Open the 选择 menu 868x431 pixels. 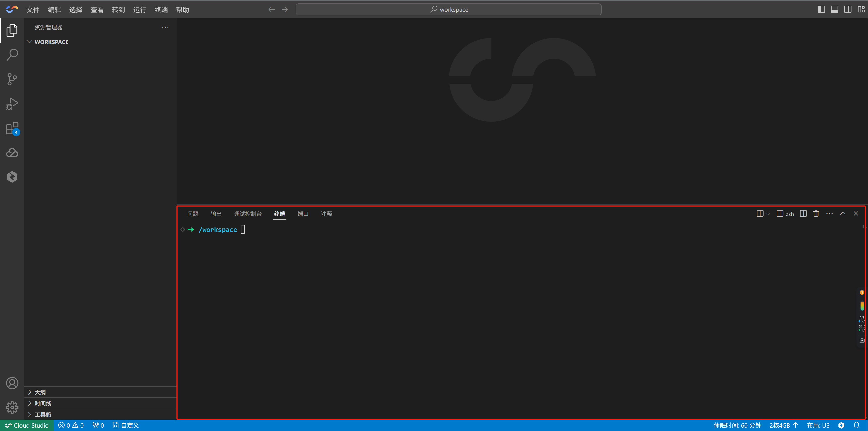point(75,10)
